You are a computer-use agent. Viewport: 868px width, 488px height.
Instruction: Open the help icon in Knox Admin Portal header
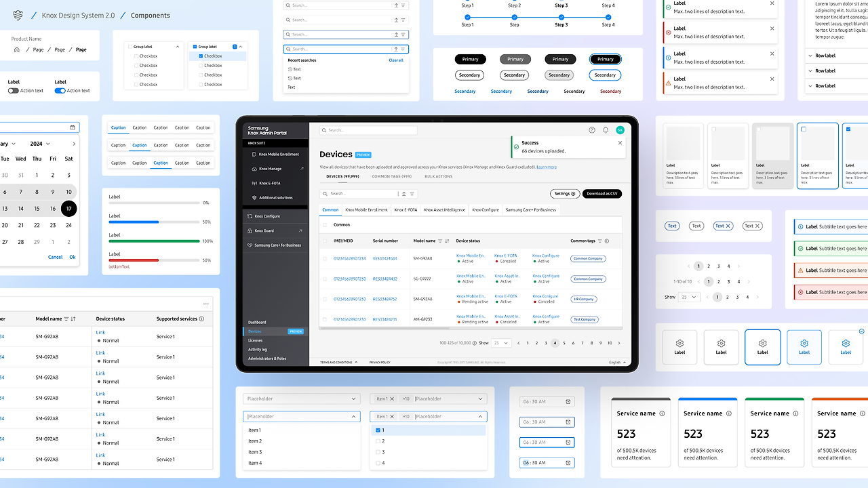click(592, 130)
